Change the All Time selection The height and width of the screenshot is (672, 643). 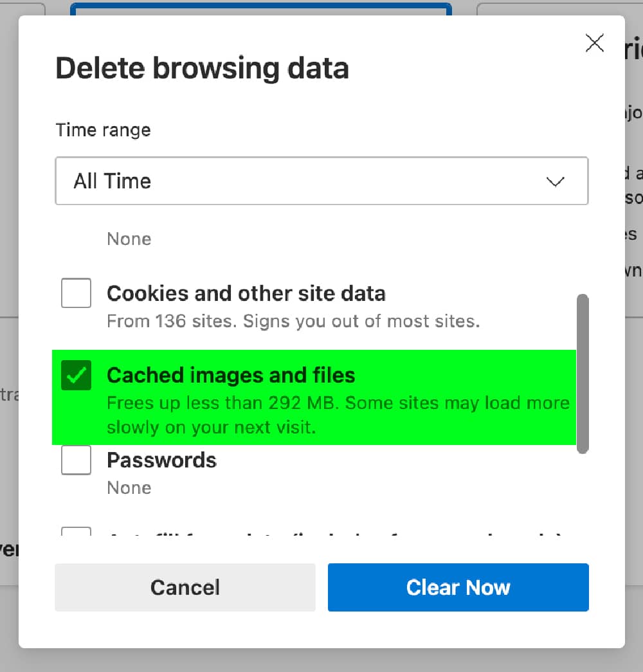[321, 181]
